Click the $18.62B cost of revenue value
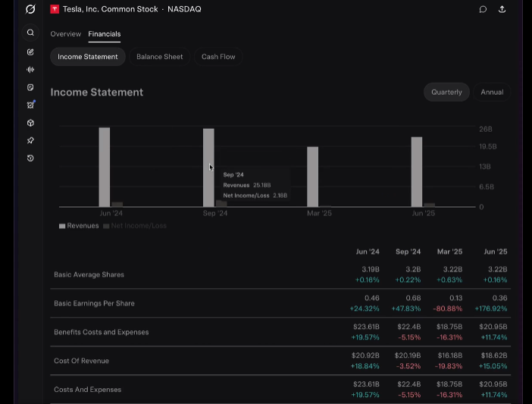Screen dimensions: 532x404 point(494,355)
